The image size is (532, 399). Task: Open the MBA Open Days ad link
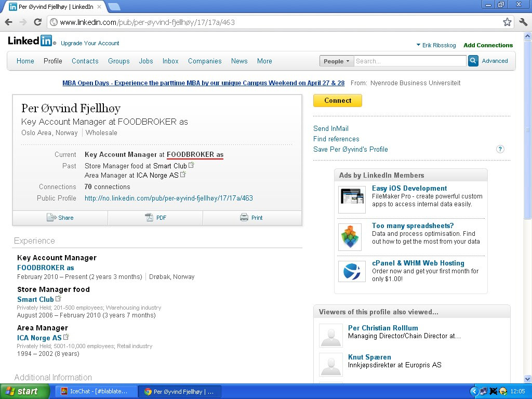204,83
